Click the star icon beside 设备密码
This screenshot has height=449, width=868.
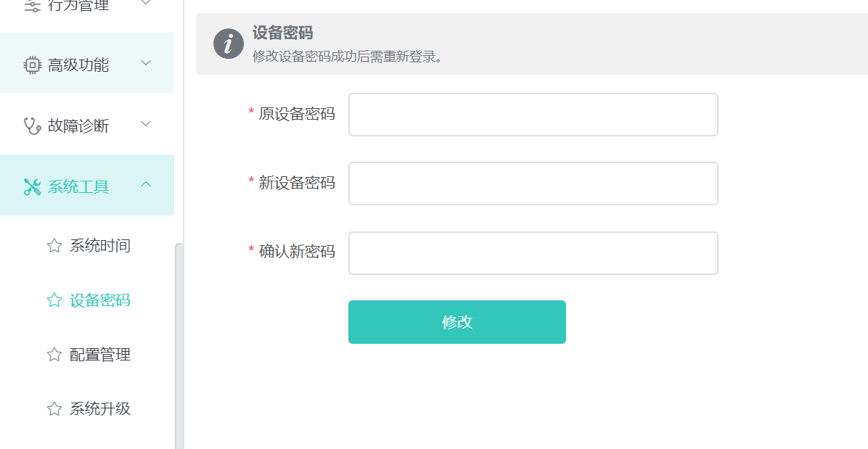pos(54,300)
